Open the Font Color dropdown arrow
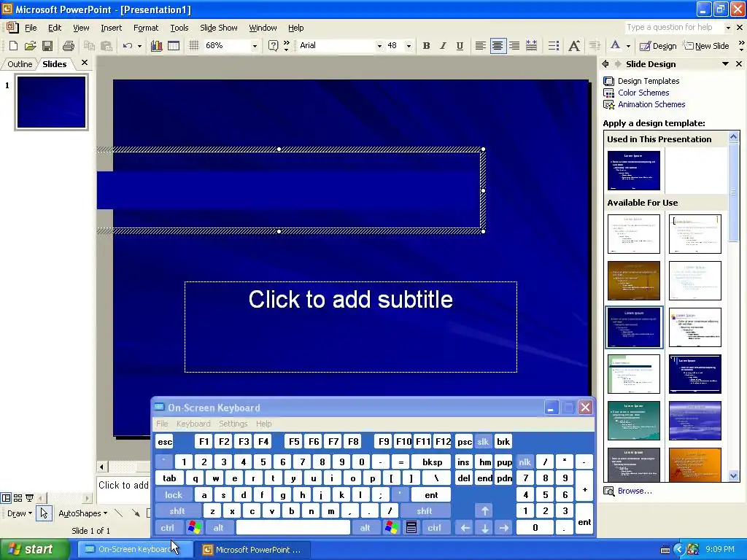The width and height of the screenshot is (747, 560). pyautogui.click(x=628, y=46)
